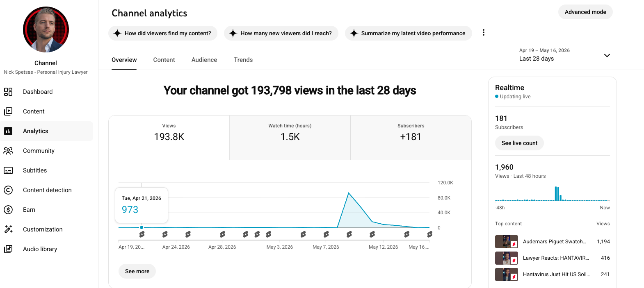The height and width of the screenshot is (288, 644).
Task: Select the Subscribers metric card
Action: point(411,137)
